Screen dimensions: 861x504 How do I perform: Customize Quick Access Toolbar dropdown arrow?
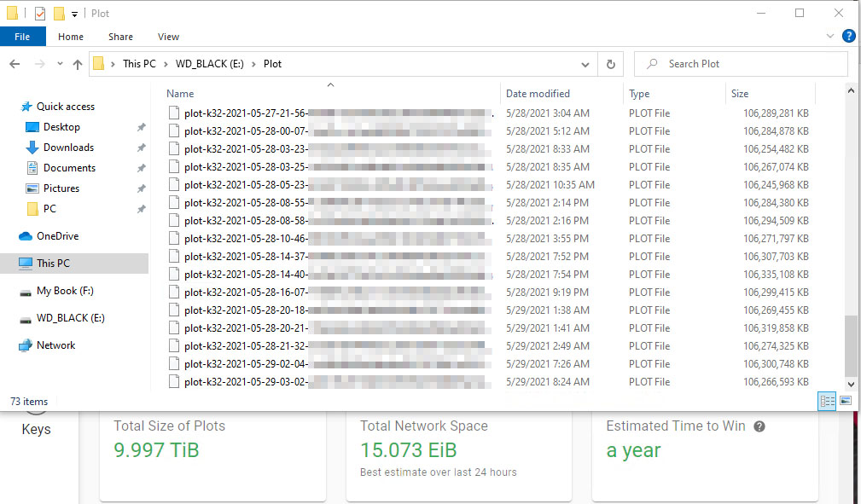75,14
